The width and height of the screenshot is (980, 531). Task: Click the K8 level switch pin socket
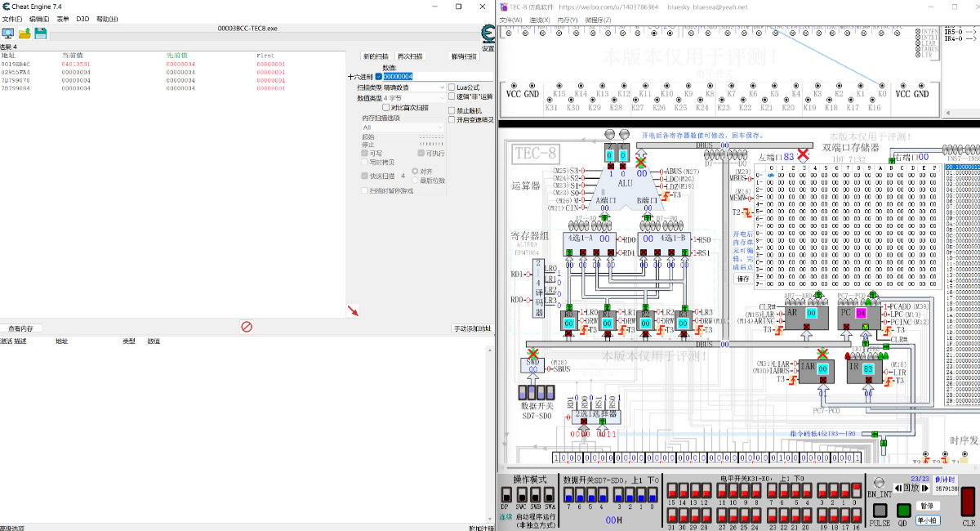point(710,84)
